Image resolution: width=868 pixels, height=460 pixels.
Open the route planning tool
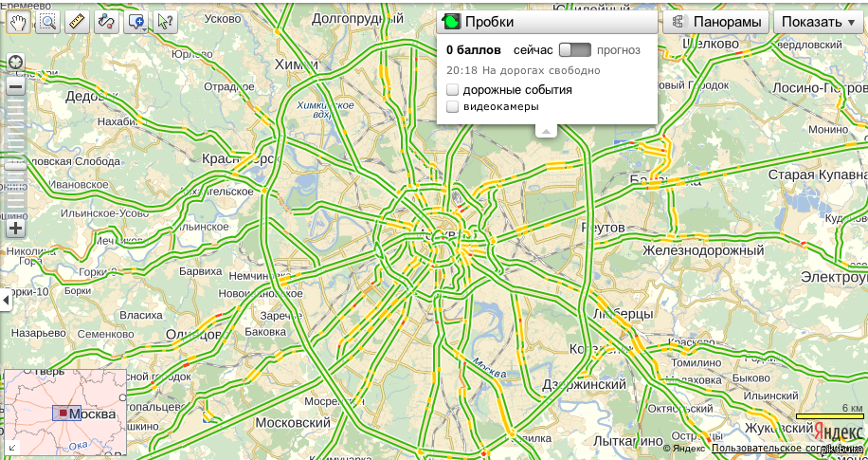[x=107, y=21]
